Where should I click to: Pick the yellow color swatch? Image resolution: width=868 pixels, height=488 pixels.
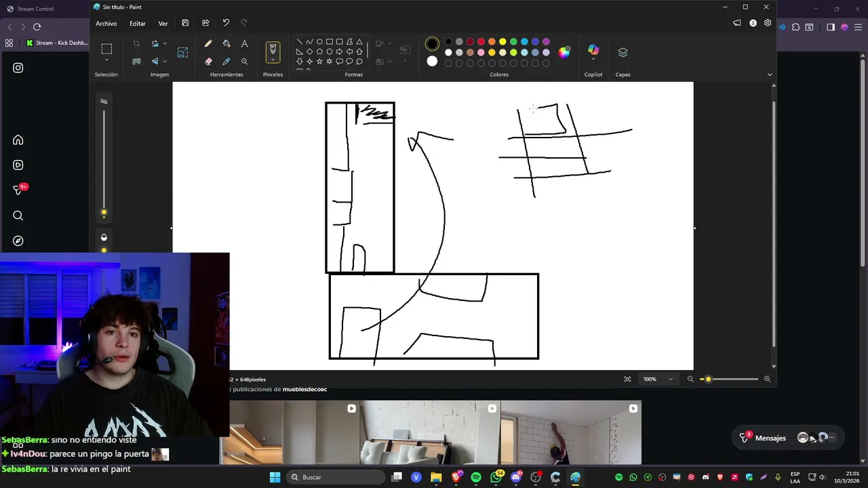click(502, 42)
